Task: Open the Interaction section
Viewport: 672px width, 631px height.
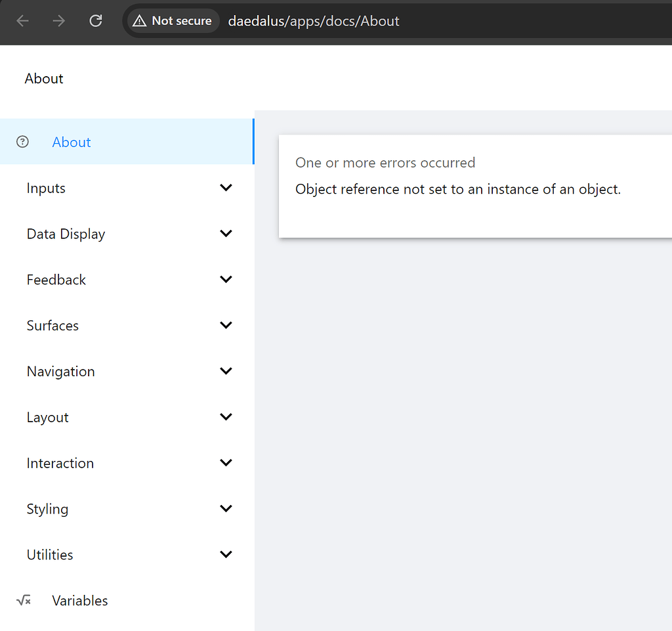Action: click(226, 462)
